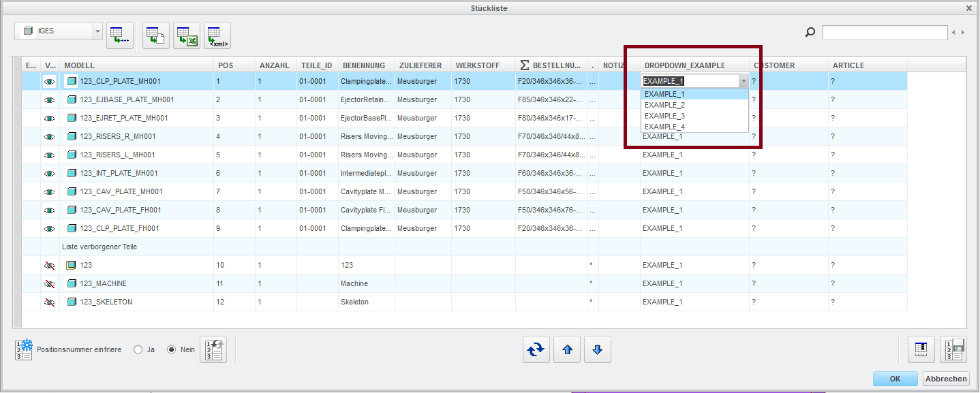This screenshot has width=980, height=393.
Task: Export the bill of materials as XML
Action: coord(217,35)
